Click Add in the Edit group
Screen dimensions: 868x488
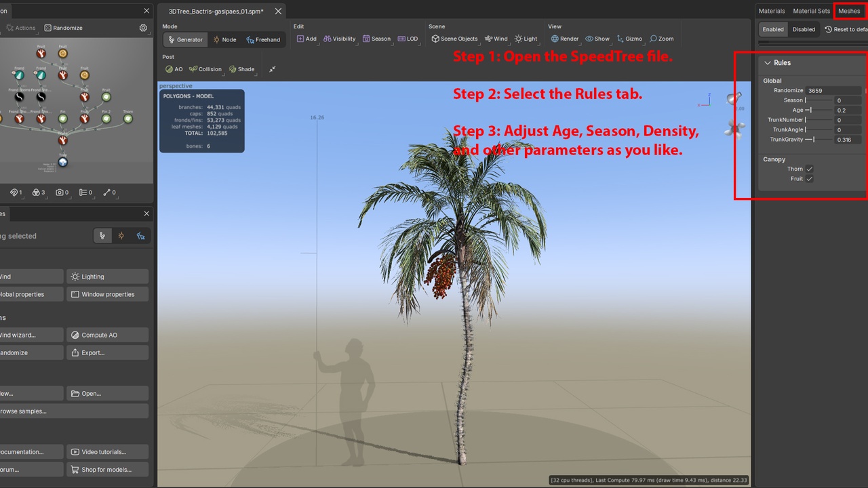coord(307,39)
